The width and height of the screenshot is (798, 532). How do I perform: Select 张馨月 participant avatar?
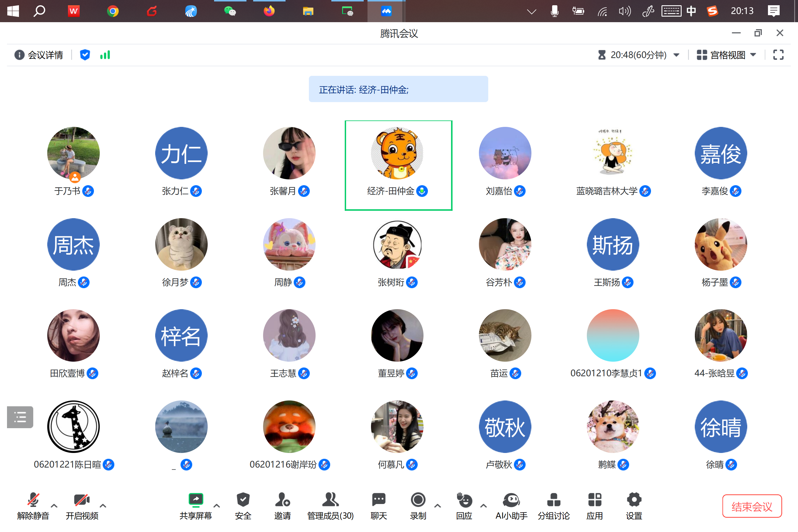(289, 153)
